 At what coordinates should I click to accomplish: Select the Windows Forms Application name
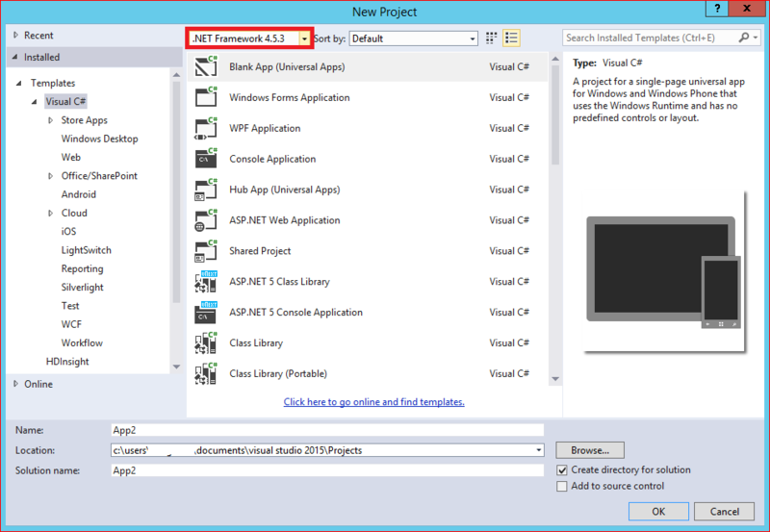(x=290, y=97)
